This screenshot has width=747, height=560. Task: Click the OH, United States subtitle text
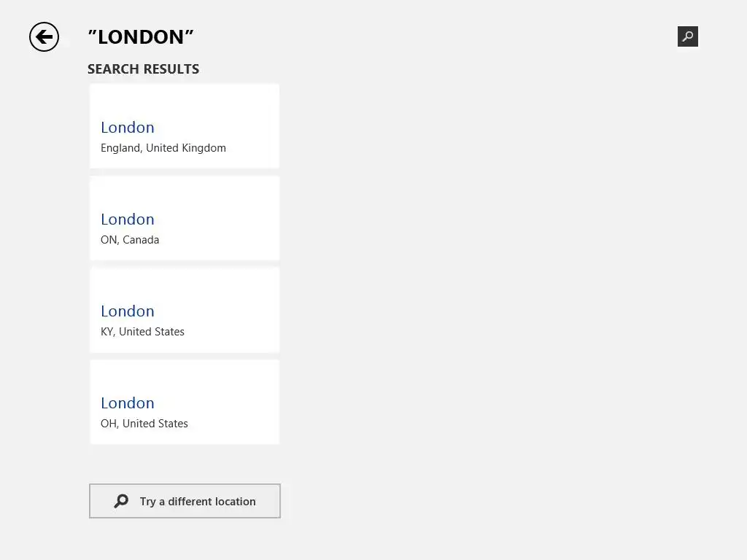(144, 424)
